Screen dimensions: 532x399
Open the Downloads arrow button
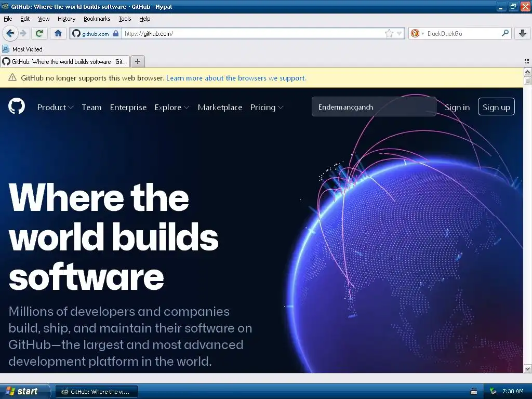click(523, 33)
